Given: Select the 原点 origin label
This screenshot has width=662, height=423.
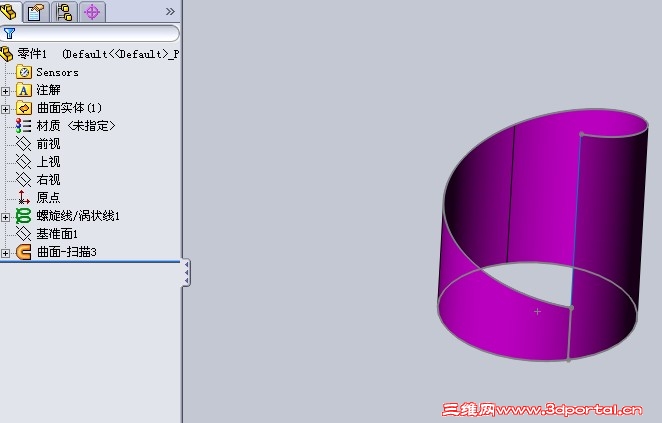Looking at the screenshot, I should click(48, 198).
